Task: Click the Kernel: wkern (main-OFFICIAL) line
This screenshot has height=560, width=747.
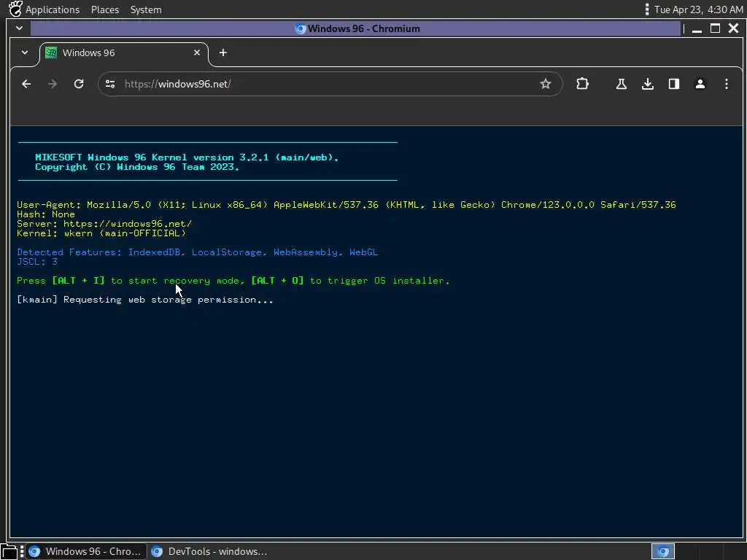Action: point(101,233)
